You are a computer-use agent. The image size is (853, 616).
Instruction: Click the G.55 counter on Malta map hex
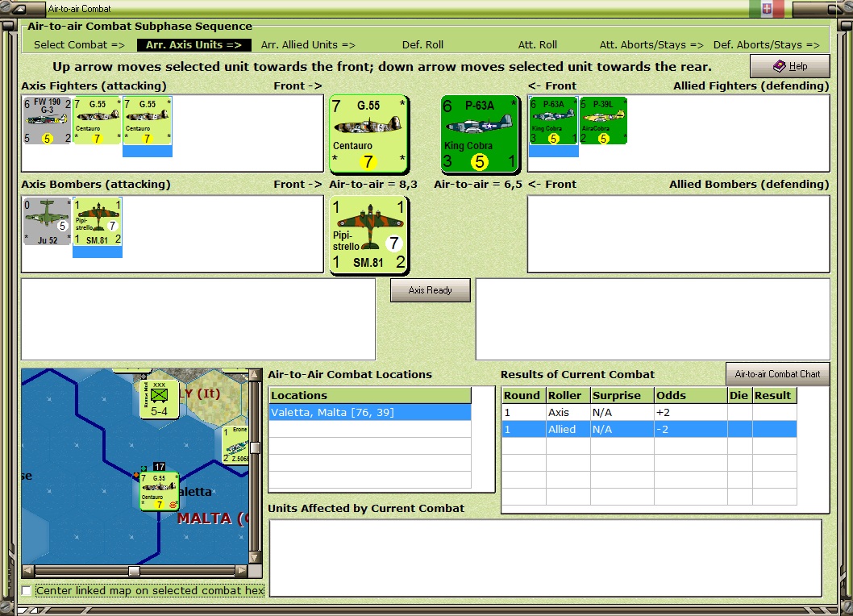coord(160,491)
